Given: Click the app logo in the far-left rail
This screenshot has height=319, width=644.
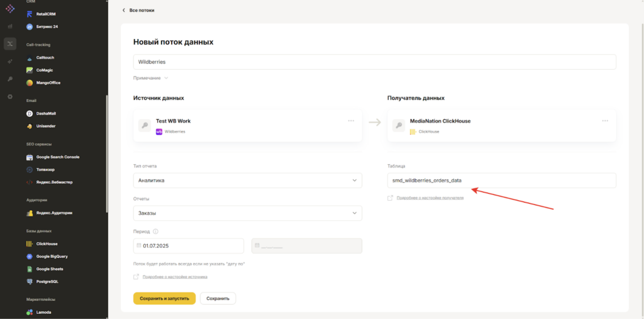Looking at the screenshot, I should (x=10, y=8).
